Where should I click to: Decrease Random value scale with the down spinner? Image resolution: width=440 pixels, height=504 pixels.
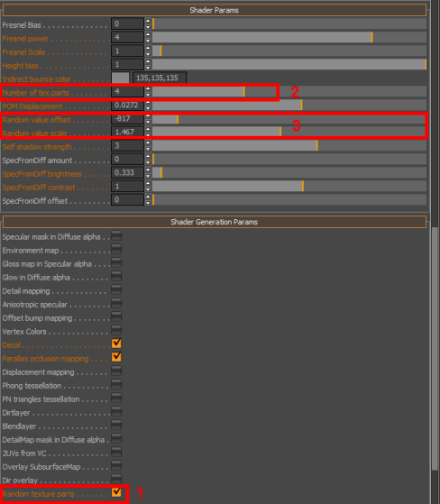coord(148,135)
